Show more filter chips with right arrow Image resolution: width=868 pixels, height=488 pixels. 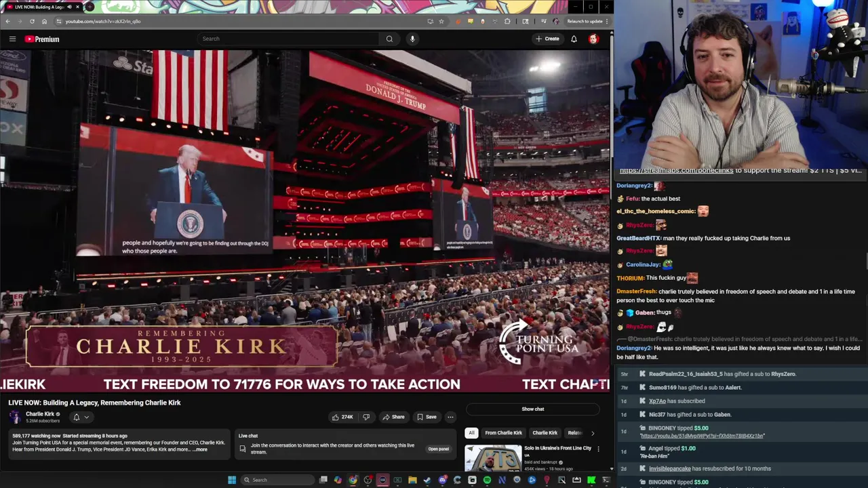[x=592, y=432]
